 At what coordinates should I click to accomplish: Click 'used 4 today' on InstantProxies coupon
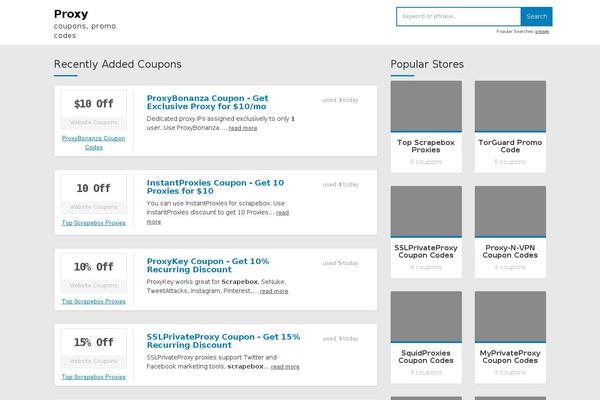[341, 184]
